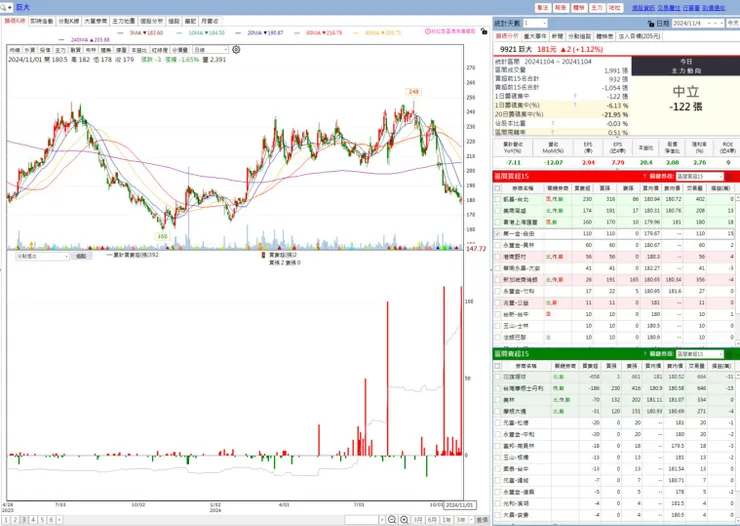Tick checkbox for 摩根大通 row
The height and width of the screenshot is (526, 740).
pyautogui.click(x=497, y=411)
